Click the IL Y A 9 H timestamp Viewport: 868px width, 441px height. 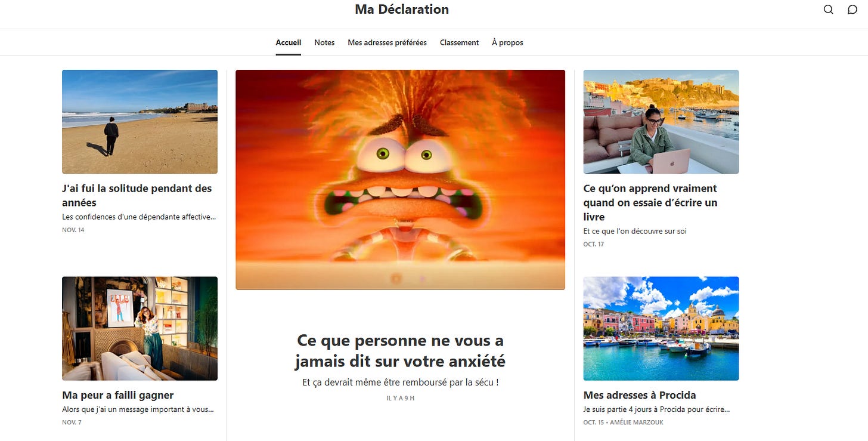coord(401,398)
